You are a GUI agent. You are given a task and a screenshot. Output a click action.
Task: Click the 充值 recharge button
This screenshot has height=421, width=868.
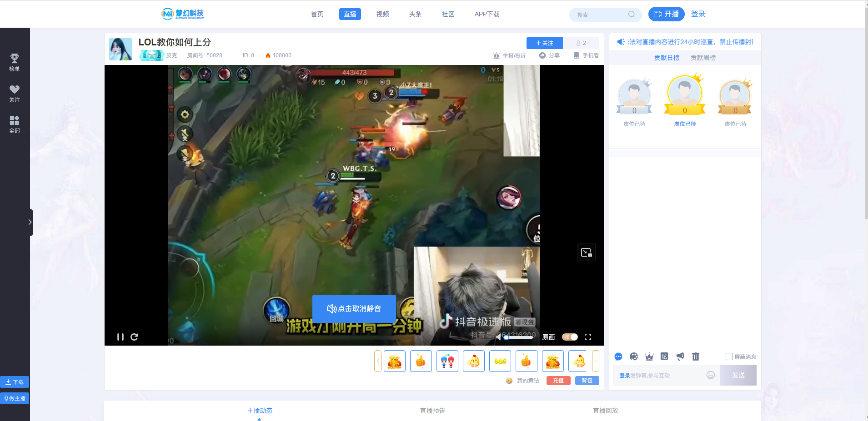coord(558,381)
